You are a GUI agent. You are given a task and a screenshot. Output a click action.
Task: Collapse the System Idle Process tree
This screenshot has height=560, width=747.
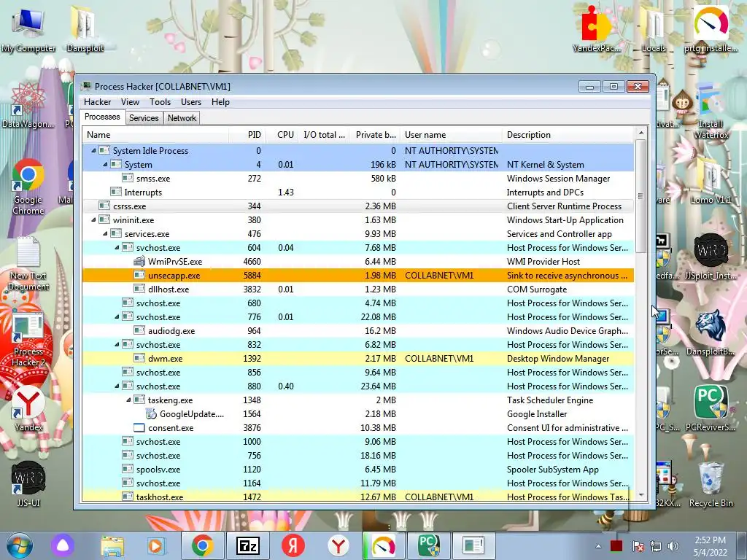pos(93,150)
